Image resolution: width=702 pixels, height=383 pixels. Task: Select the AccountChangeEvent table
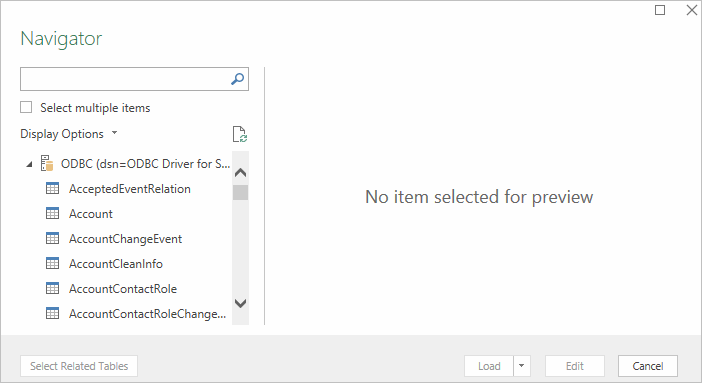125,239
